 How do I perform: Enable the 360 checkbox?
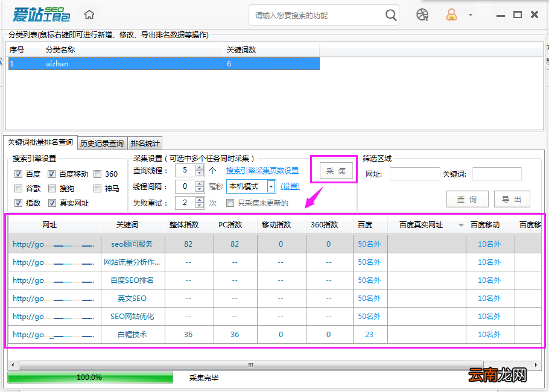(98, 174)
